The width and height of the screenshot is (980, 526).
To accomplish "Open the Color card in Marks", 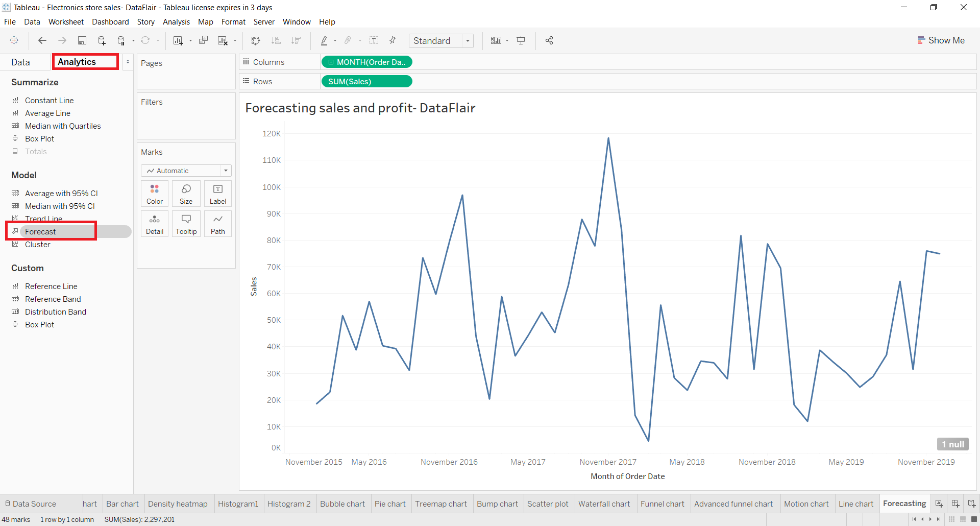I will click(155, 194).
